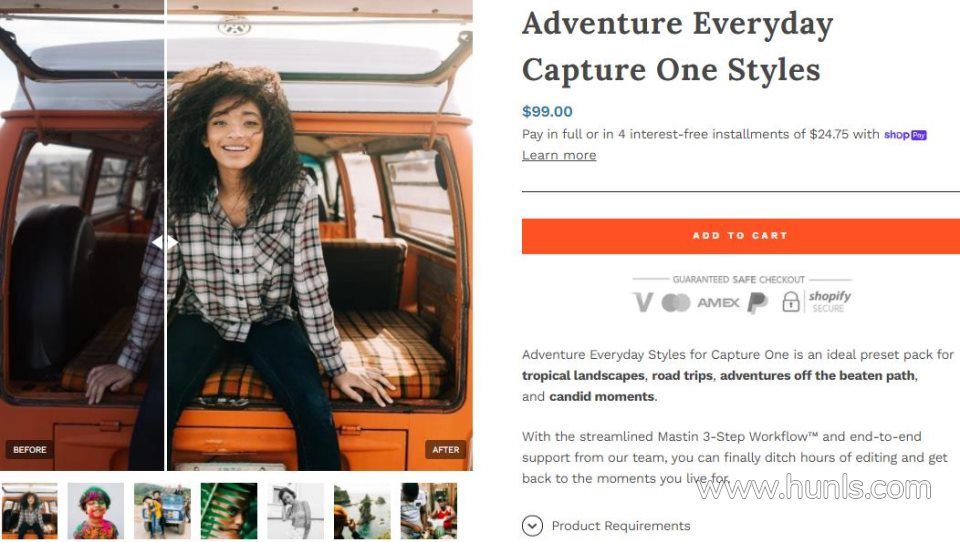Select the coastal rocks landscape thumbnail
This screenshot has width=960, height=542.
(362, 511)
